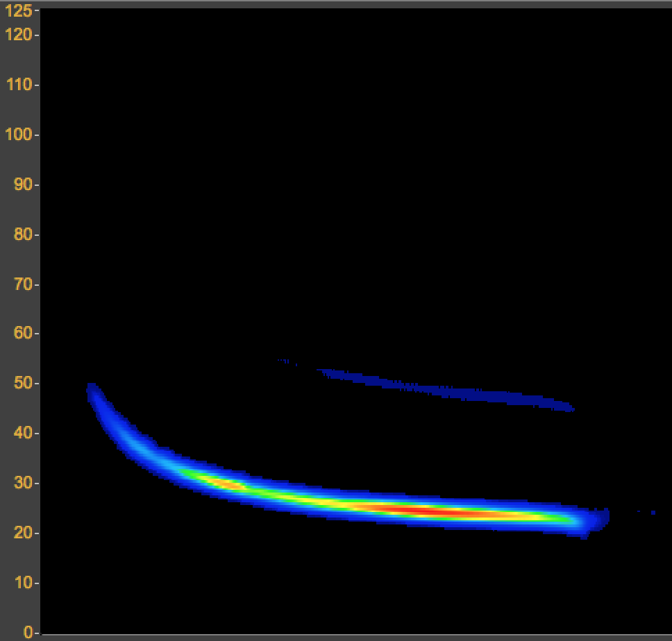Select the 90 tick label
Screen dimensions: 672x641
click(22, 185)
